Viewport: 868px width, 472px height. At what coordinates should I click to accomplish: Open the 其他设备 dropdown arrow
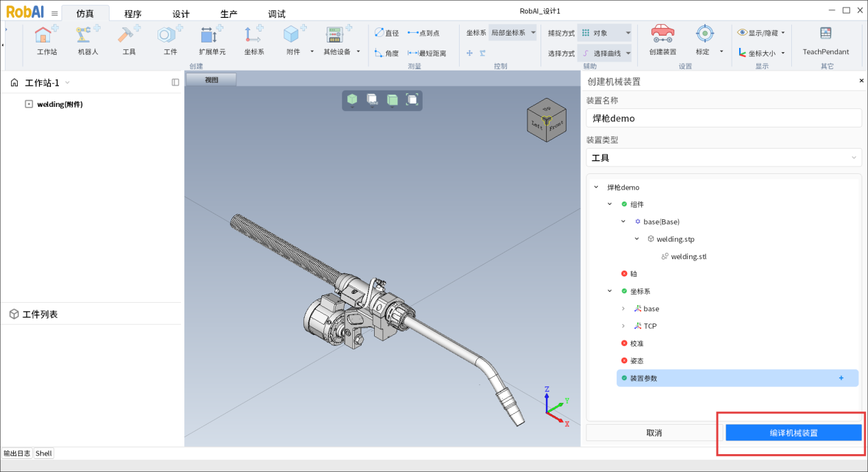(x=358, y=51)
